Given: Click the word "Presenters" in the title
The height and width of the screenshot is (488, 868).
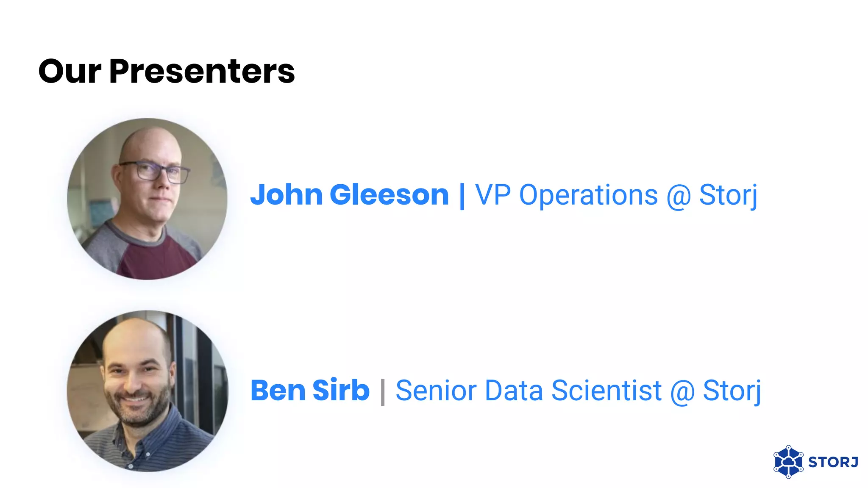Looking at the screenshot, I should (x=202, y=71).
